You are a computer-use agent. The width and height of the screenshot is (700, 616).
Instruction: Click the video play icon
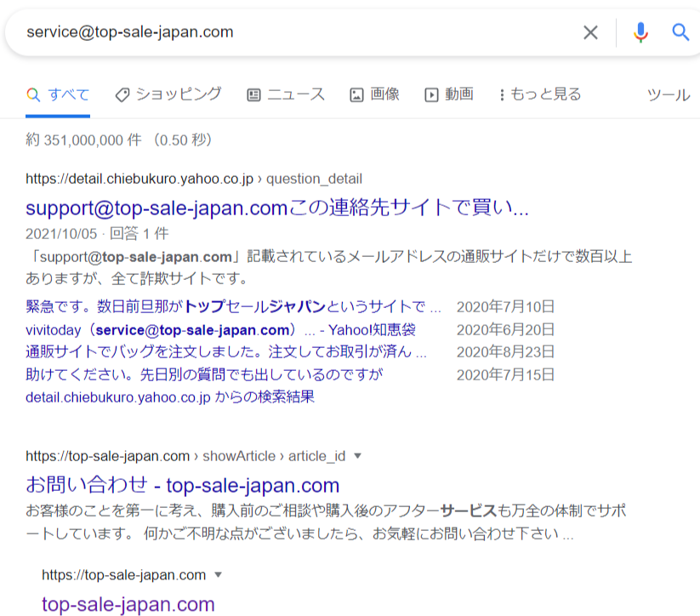(431, 95)
